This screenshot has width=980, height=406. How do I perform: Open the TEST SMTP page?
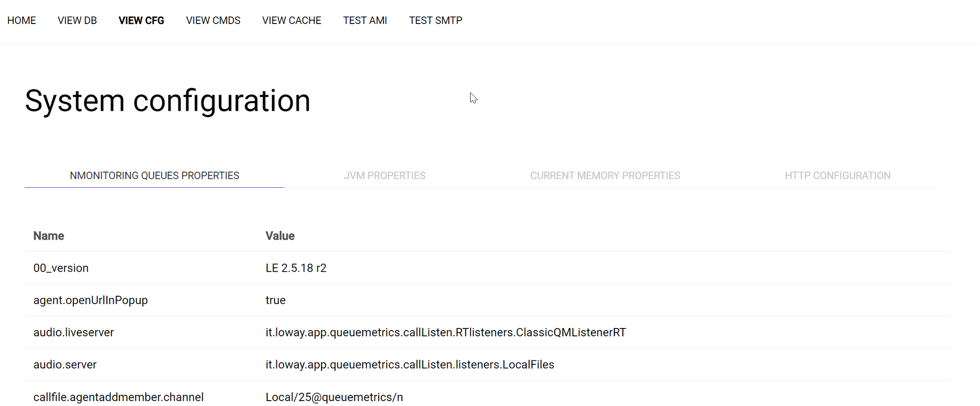(x=436, y=21)
